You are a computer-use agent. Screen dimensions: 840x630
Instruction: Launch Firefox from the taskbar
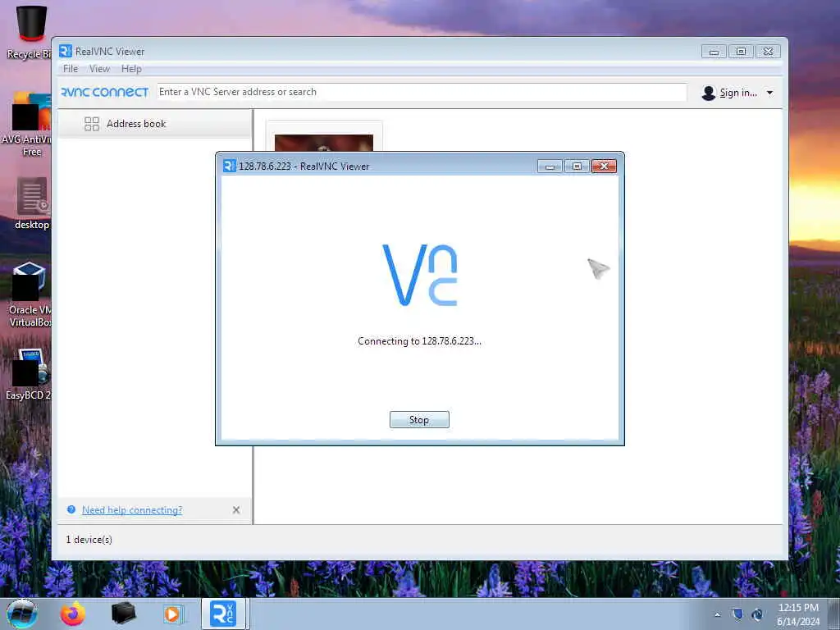(72, 614)
